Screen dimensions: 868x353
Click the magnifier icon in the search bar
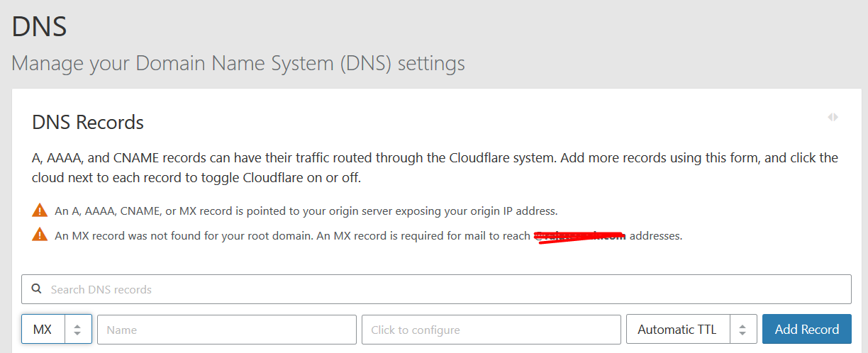tap(36, 289)
